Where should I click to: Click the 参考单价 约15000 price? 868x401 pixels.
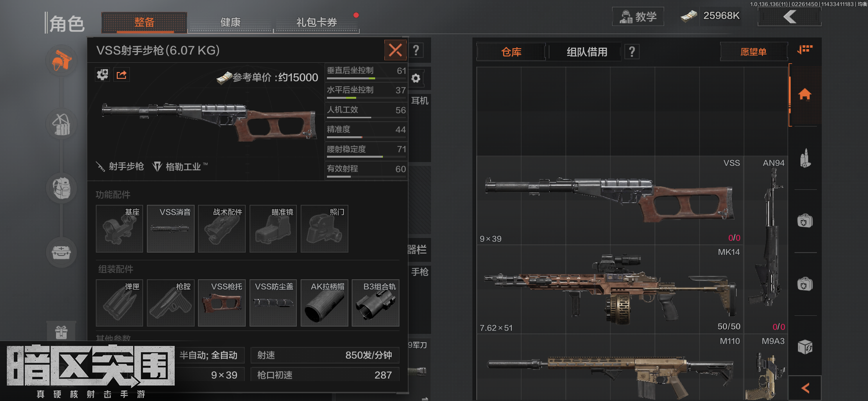[268, 77]
